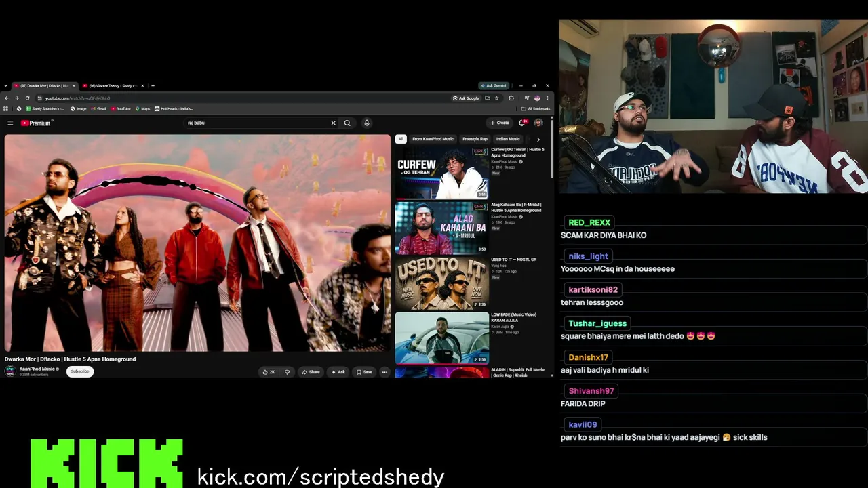Open the YouTube bookmark
868x488 pixels.
click(x=121, y=108)
